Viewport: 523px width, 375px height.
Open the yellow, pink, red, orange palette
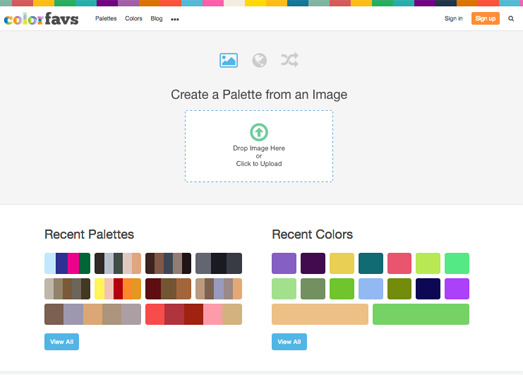tap(118, 289)
